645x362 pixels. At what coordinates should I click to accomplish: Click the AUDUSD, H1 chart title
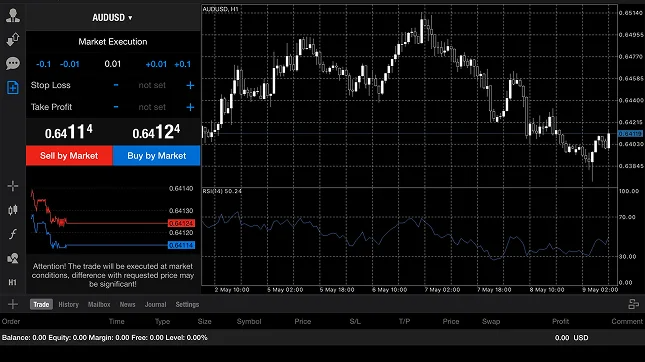(220, 9)
